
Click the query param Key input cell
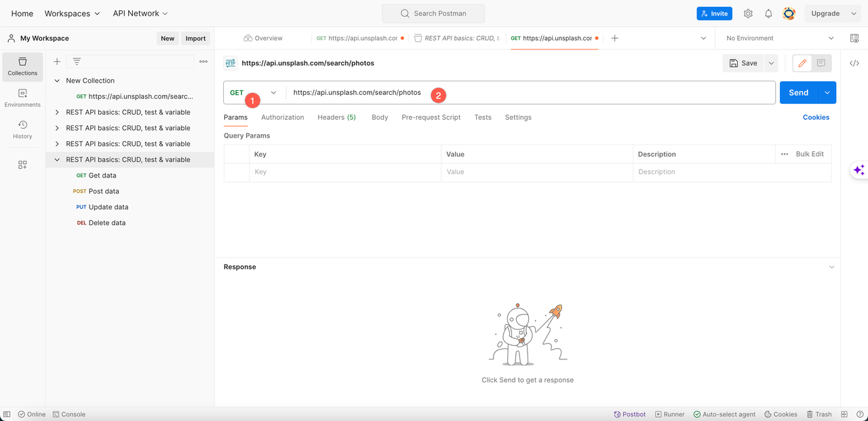[345, 172]
